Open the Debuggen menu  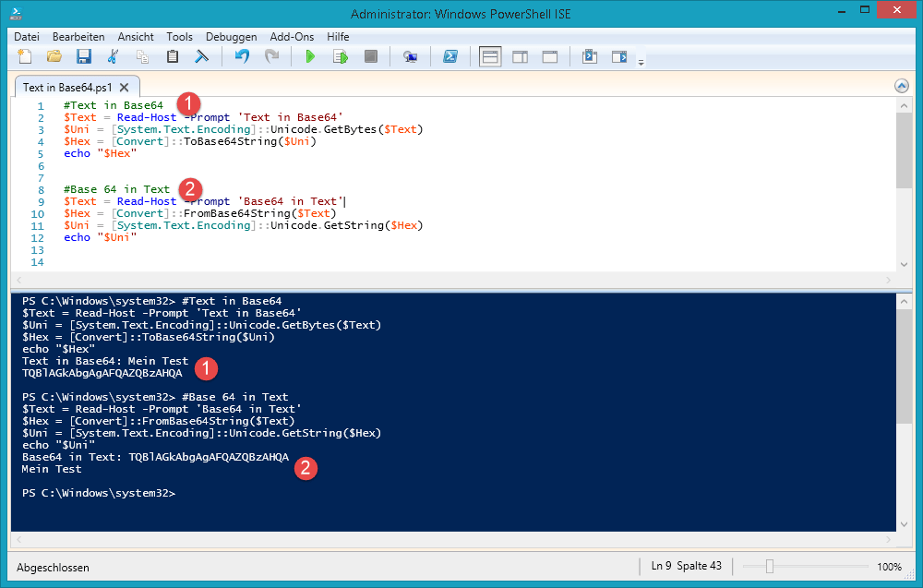(231, 37)
